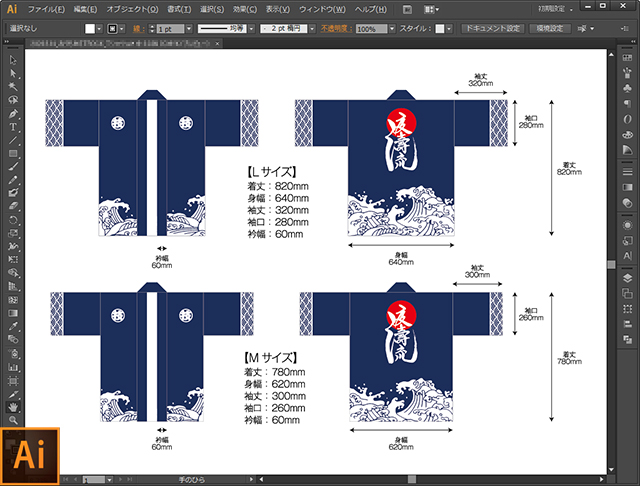Screen dimensions: 640x486
Task: Select the Magic Wand tool
Action: 13,87
